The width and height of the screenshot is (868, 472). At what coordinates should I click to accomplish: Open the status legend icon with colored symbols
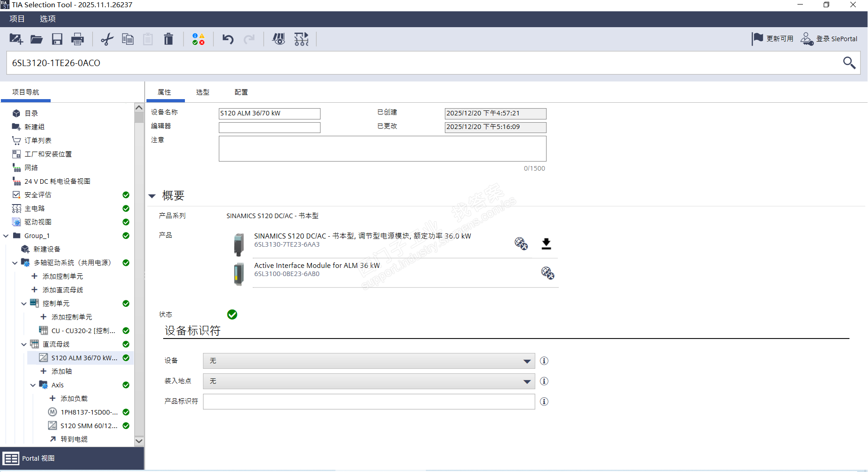198,39
